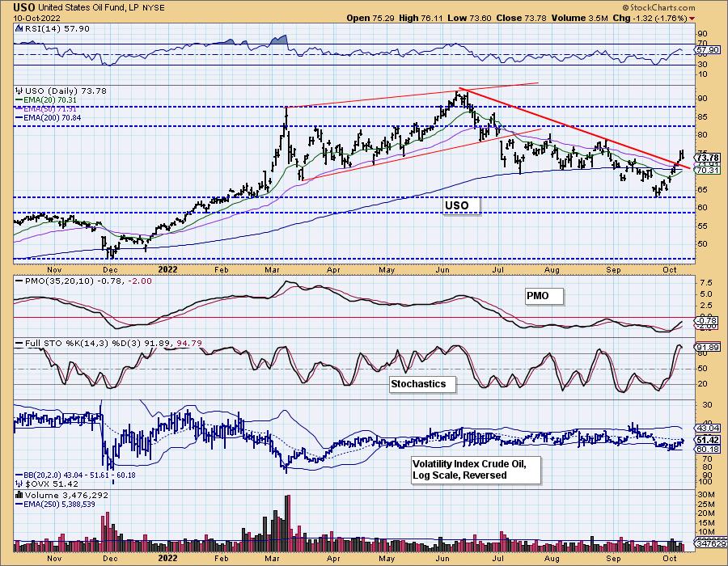Click the RSI(14) 57.90 legend label
The width and height of the screenshot is (728, 566).
point(57,29)
